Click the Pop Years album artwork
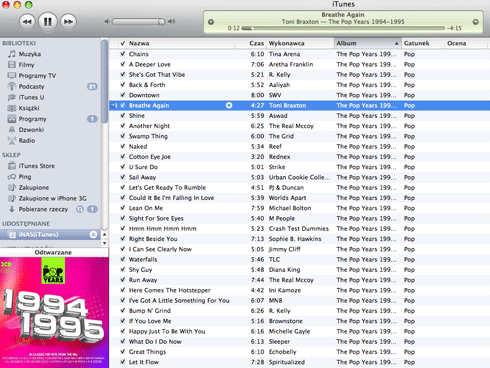Viewport: 490px width, 368px height. [54, 313]
